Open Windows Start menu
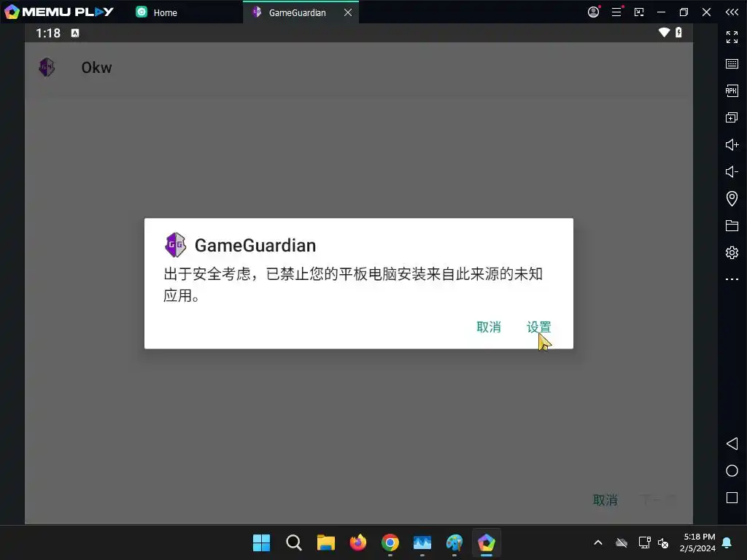The width and height of the screenshot is (747, 560). 261,542
